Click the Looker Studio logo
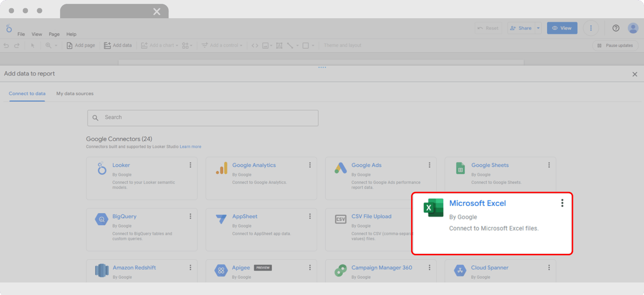The width and height of the screenshot is (644, 295). (x=9, y=29)
